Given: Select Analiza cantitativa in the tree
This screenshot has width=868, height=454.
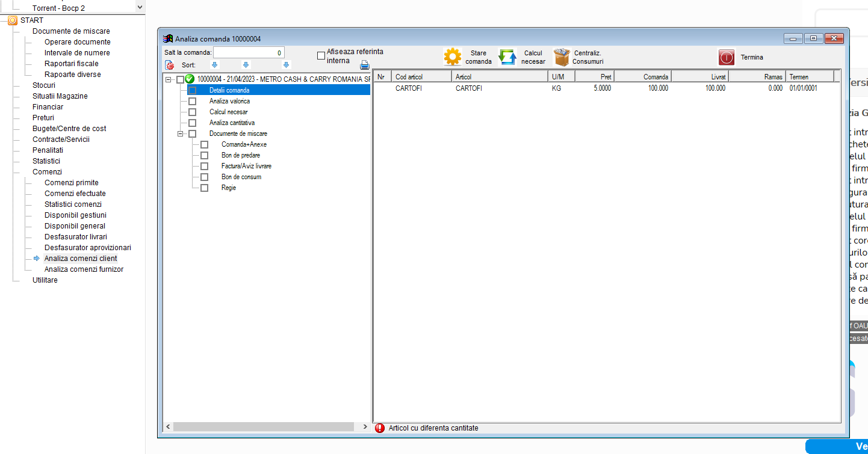Looking at the screenshot, I should click(232, 123).
